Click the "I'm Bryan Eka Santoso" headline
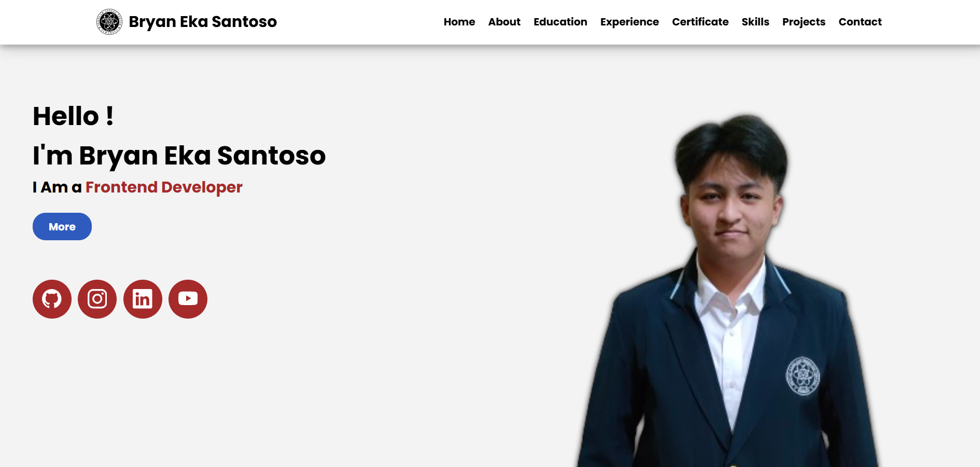The width and height of the screenshot is (980, 467). (x=179, y=156)
